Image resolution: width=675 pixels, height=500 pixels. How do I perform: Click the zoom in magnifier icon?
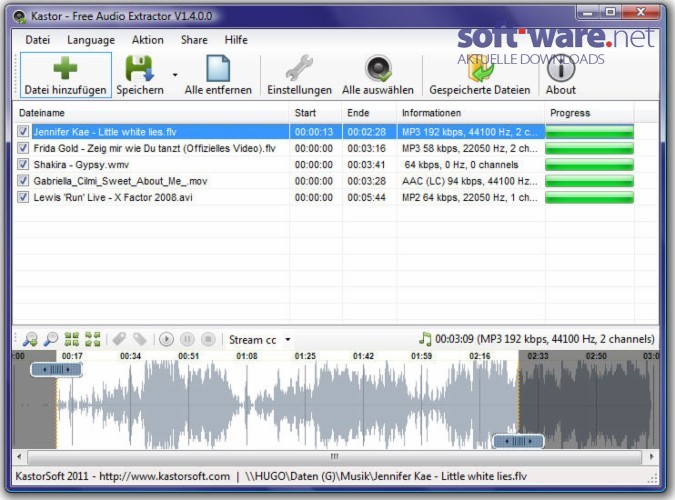(x=30, y=339)
